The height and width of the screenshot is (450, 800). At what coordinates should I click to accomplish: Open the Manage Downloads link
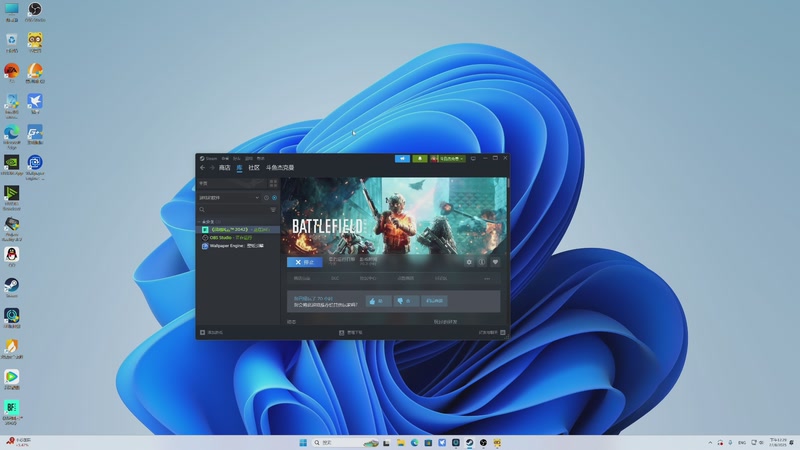[351, 333]
